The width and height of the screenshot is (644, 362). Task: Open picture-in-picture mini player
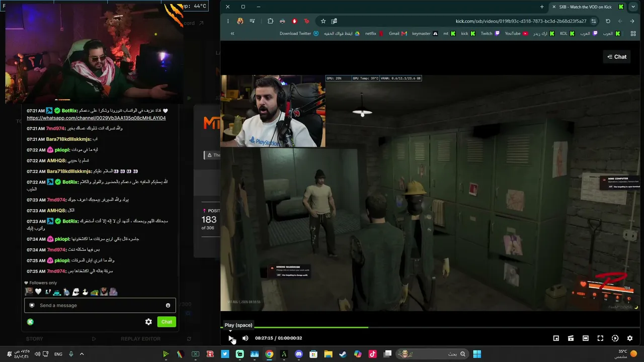(x=556, y=338)
